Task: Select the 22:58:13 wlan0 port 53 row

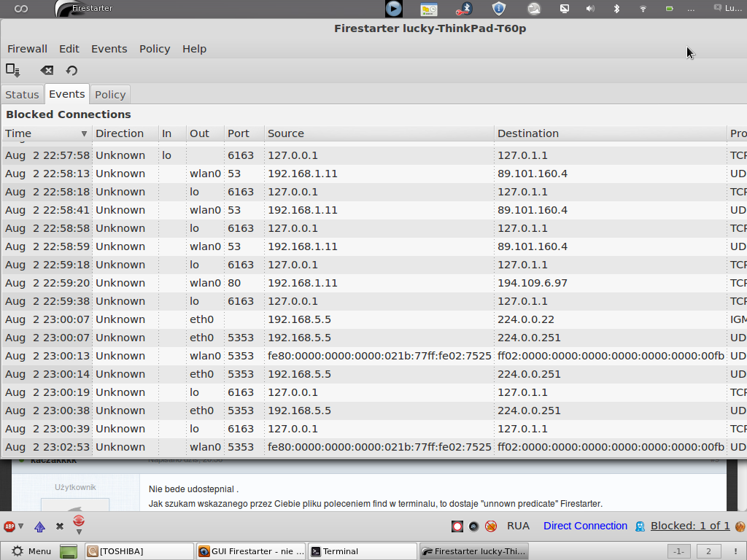Action: click(x=373, y=174)
